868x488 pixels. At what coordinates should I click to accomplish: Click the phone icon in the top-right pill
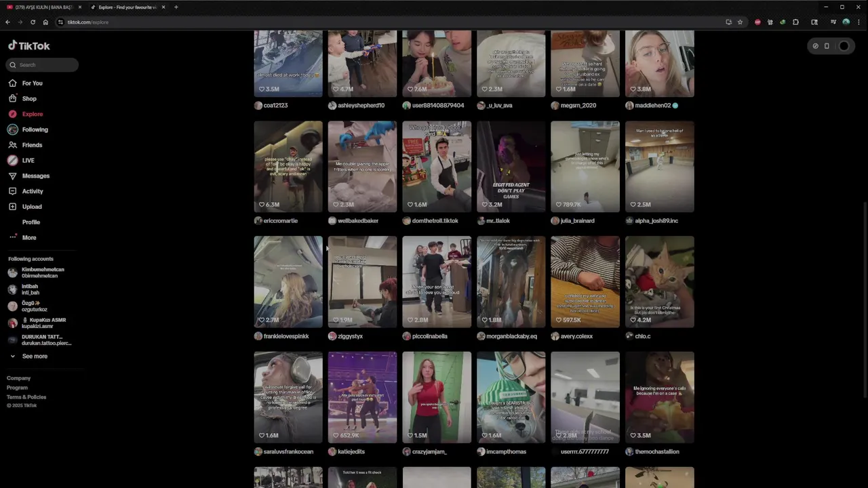click(827, 46)
